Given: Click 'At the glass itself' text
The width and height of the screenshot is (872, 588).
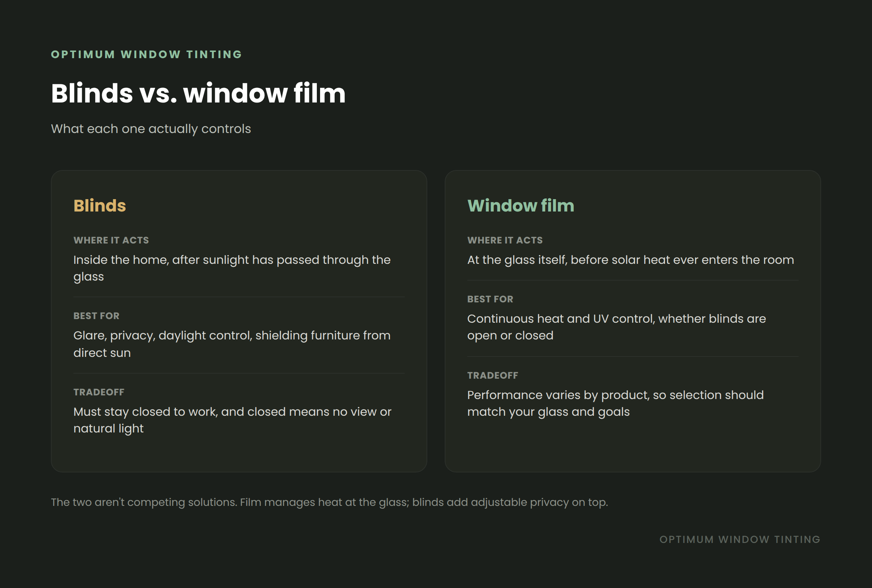Looking at the screenshot, I should point(517,259).
